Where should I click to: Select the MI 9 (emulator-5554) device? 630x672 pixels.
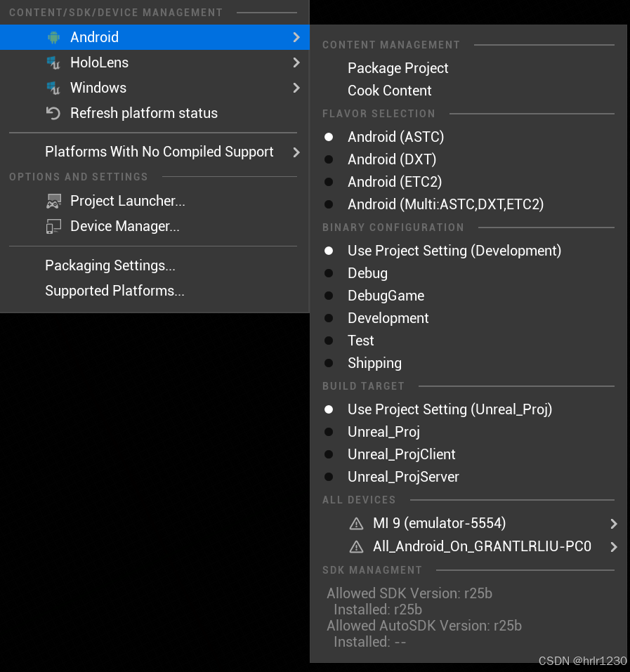click(468, 523)
